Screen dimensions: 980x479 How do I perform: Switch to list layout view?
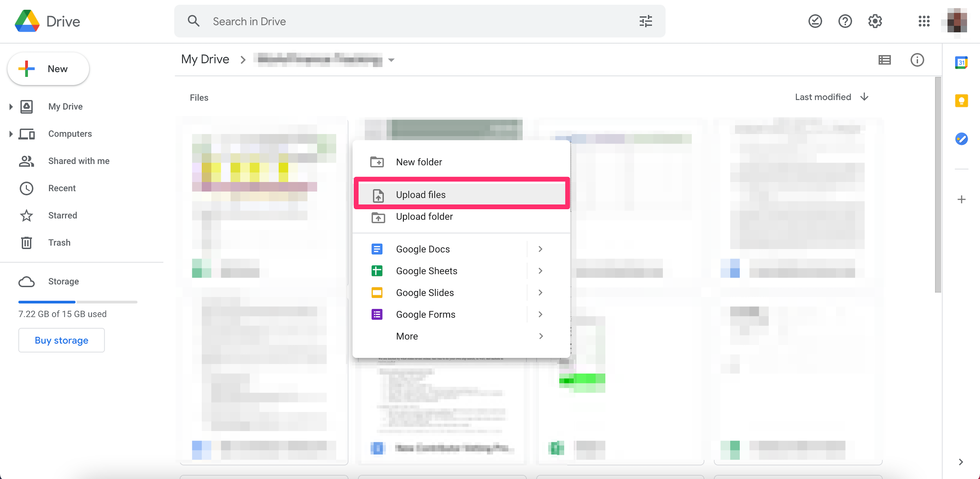tap(885, 60)
